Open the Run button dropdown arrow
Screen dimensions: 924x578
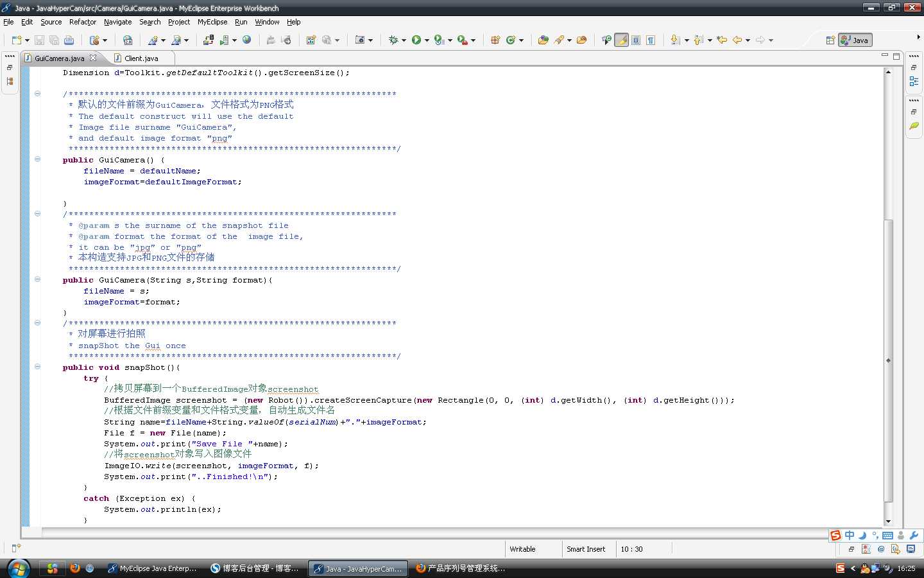coord(427,40)
